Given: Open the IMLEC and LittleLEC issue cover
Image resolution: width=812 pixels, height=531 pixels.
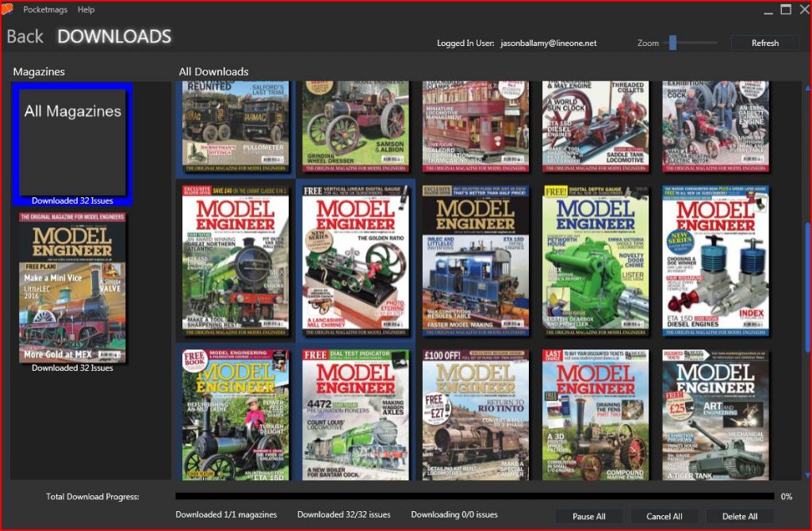Looking at the screenshot, I should (476, 261).
